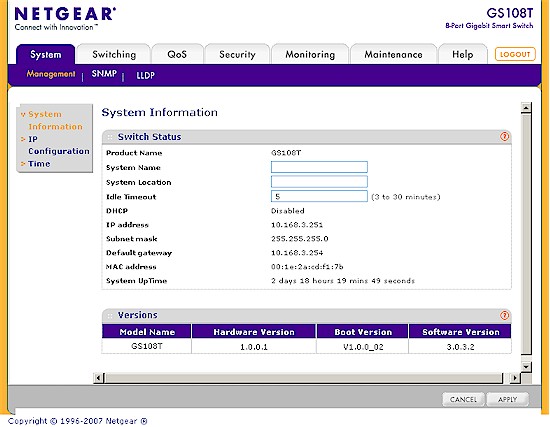Click the Copyright Netgear footer text
Image resolution: width=550 pixels, height=427 pixels.
[x=78, y=421]
